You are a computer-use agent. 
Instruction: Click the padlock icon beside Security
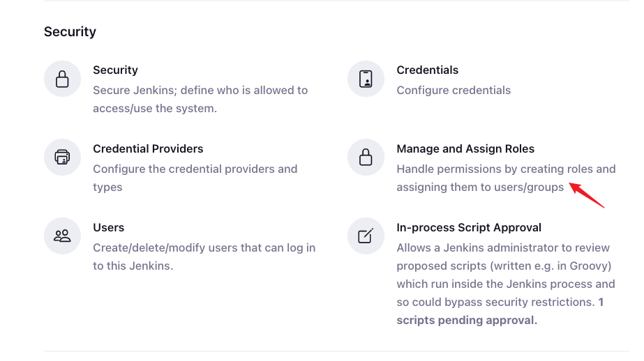tap(62, 79)
